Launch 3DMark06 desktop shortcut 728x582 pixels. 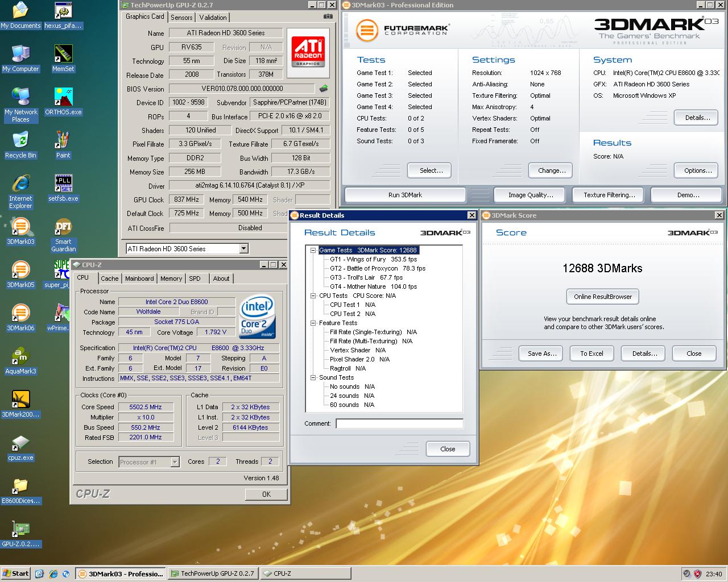pyautogui.click(x=20, y=318)
